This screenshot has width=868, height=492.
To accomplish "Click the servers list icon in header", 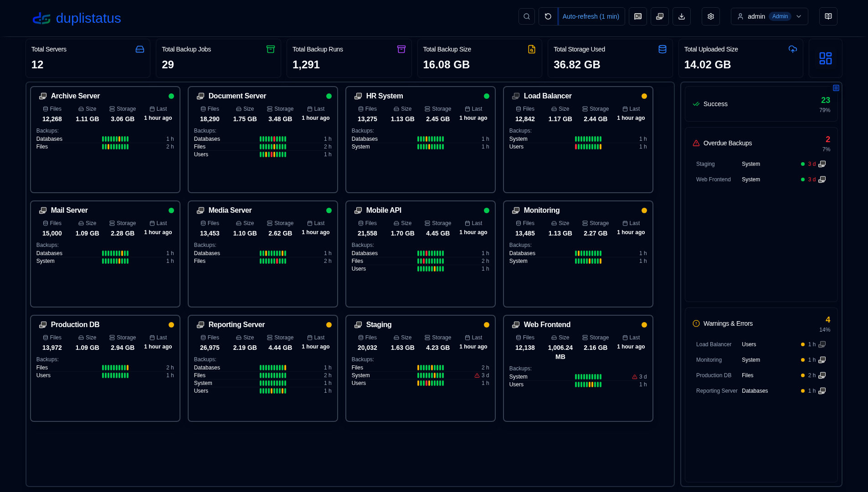I will click(x=660, y=16).
